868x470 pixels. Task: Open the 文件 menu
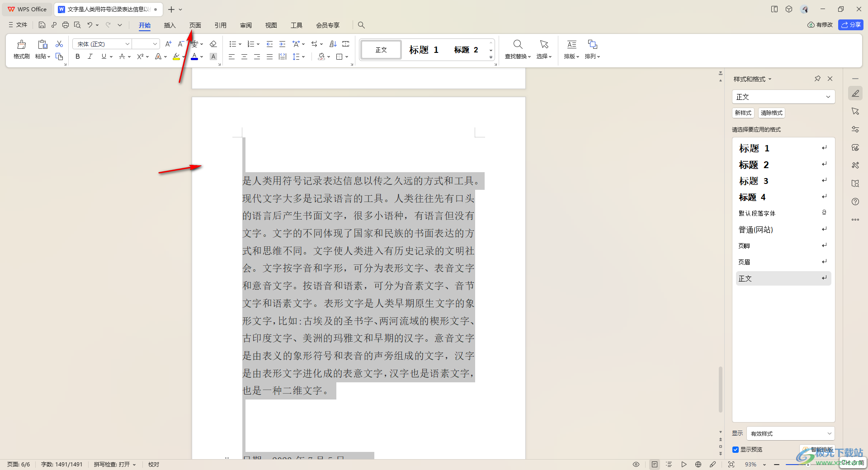tap(18, 25)
